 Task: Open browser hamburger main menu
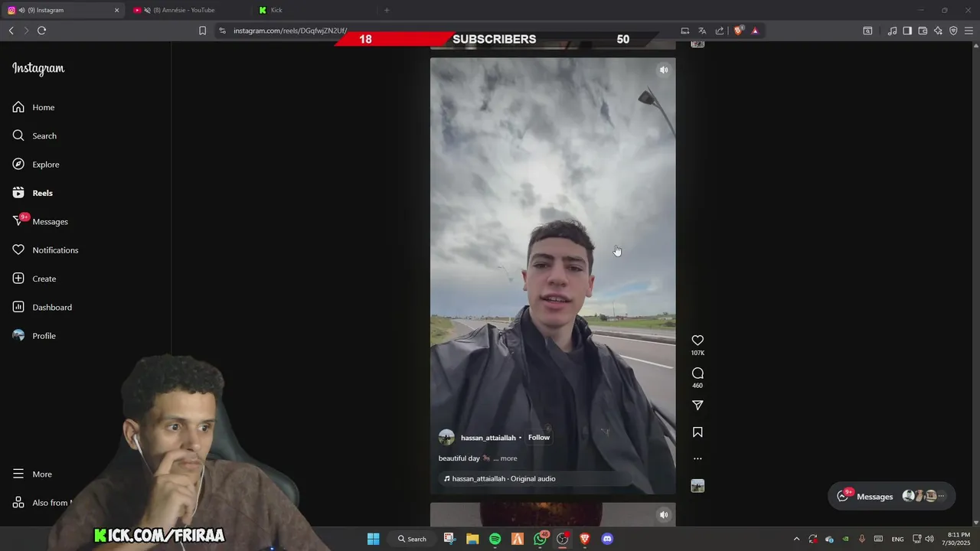click(x=969, y=31)
